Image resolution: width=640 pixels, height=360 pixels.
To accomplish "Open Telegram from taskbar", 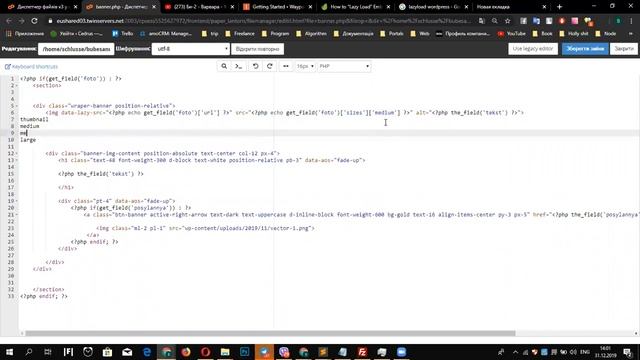I will (264, 352).
